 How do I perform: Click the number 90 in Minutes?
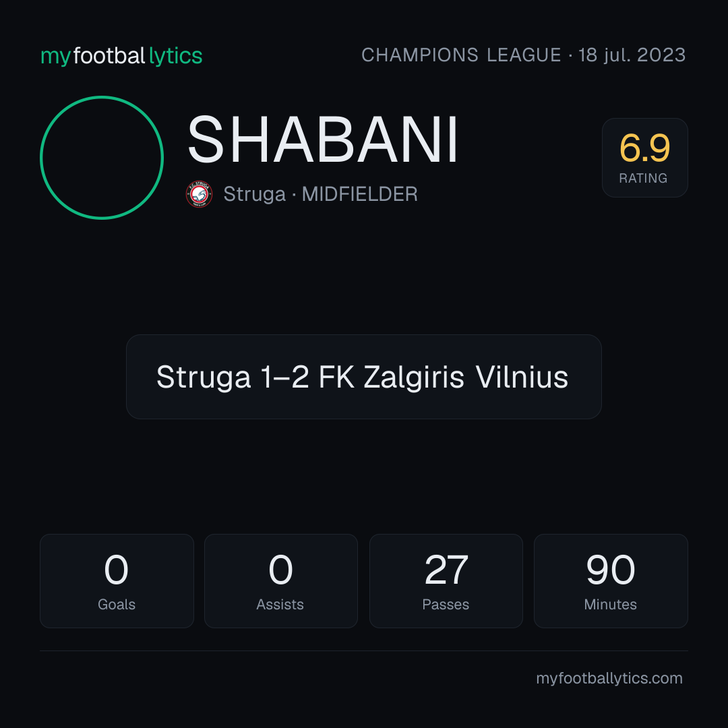[611, 570]
